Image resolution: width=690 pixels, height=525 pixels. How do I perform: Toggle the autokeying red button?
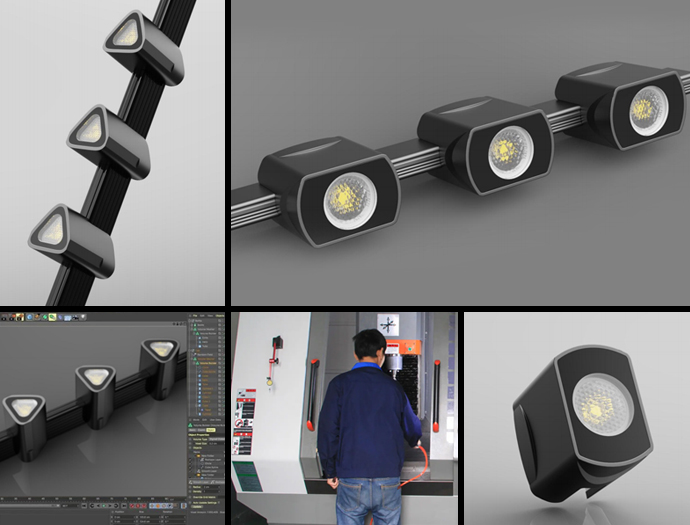[138, 506]
